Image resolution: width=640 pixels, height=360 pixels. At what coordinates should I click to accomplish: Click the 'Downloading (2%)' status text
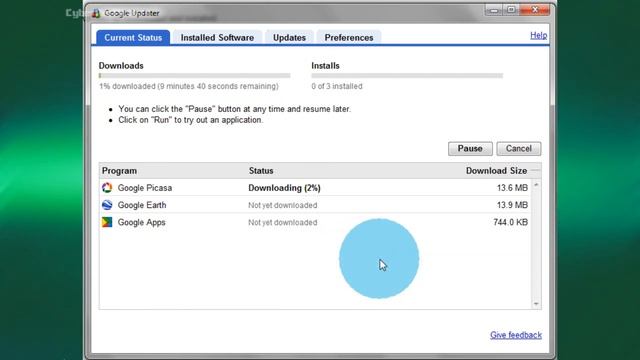click(x=284, y=188)
